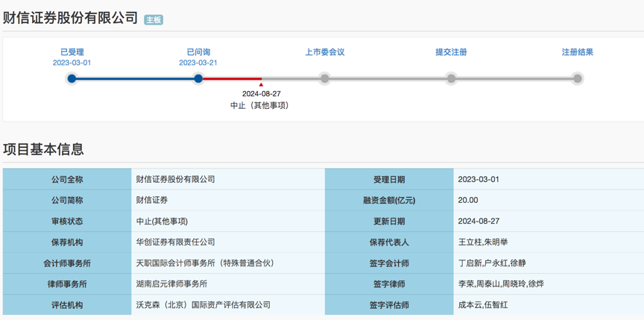Click the 提交注册 stage label
Viewport: 644px width, 320px height.
pos(451,52)
